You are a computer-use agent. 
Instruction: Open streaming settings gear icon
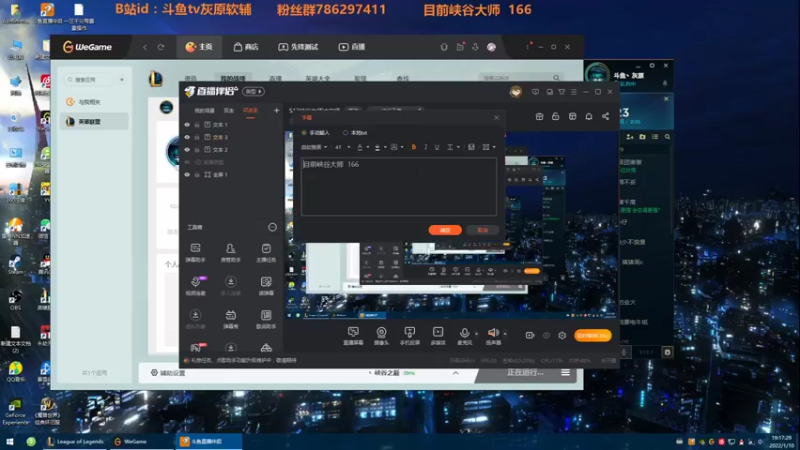click(562, 335)
